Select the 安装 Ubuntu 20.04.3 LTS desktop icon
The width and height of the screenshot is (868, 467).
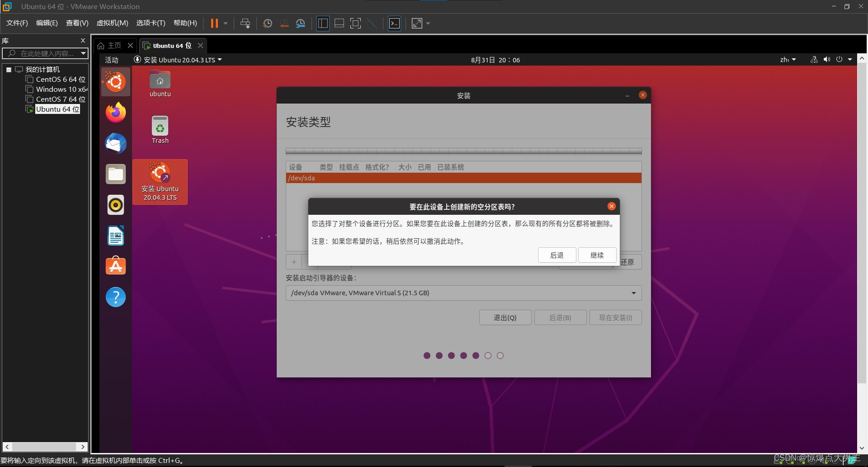click(160, 182)
